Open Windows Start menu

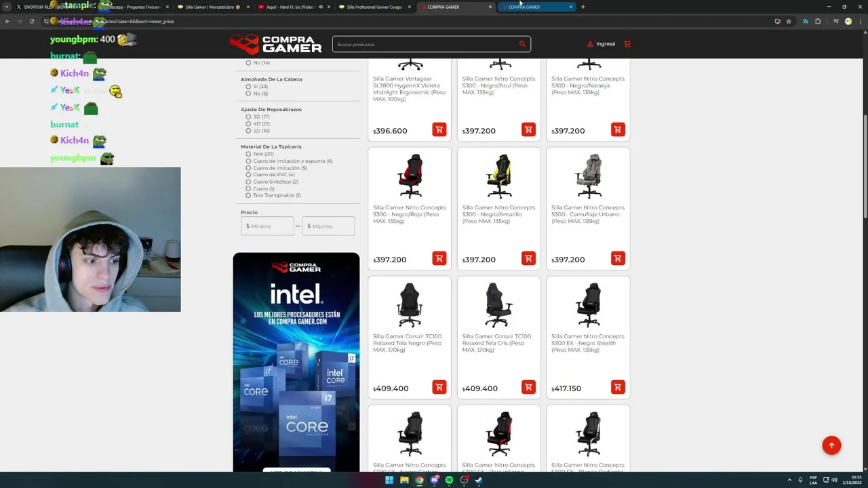pos(389,480)
